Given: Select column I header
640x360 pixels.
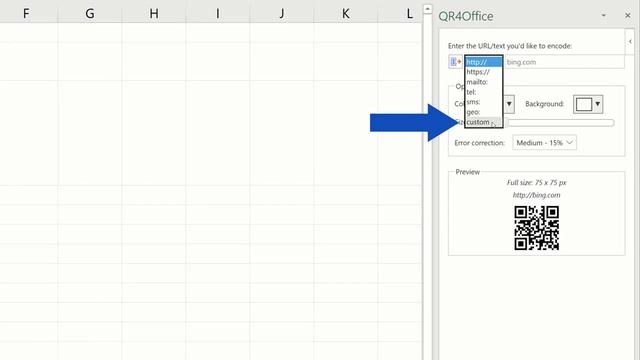Looking at the screenshot, I should point(218,14).
